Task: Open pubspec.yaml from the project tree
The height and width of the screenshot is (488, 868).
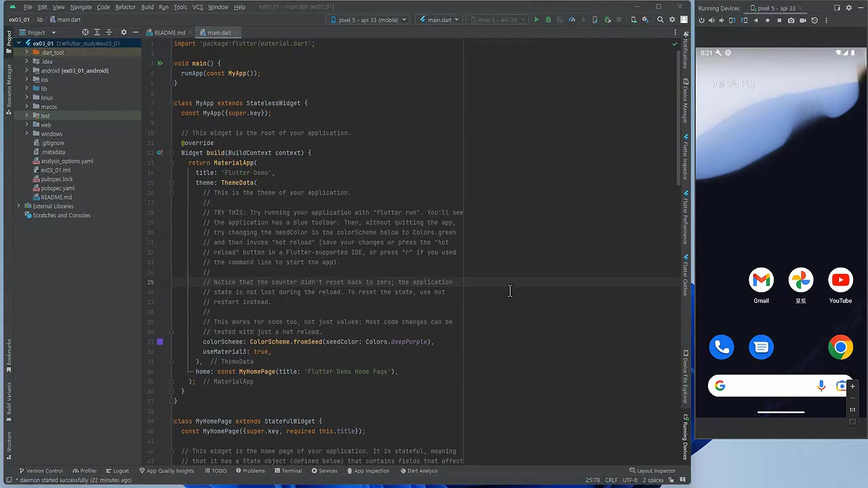Action: tap(58, 188)
